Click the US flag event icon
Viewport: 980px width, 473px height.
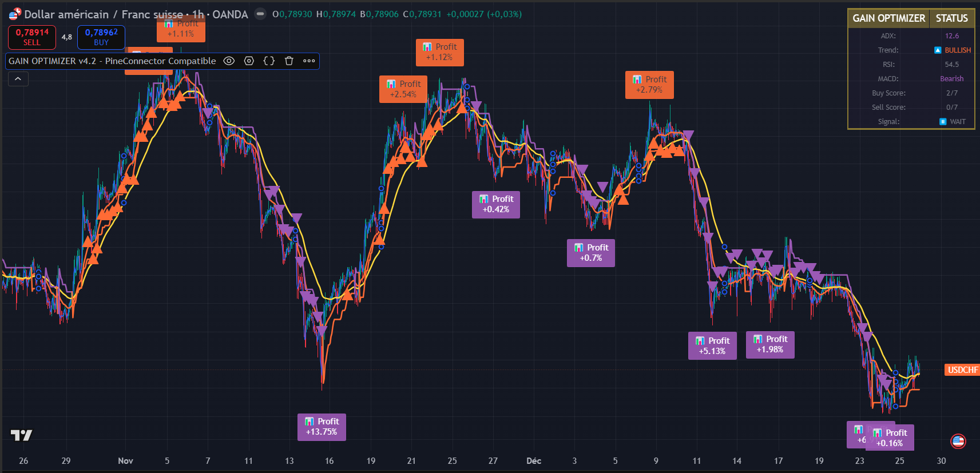point(958,441)
